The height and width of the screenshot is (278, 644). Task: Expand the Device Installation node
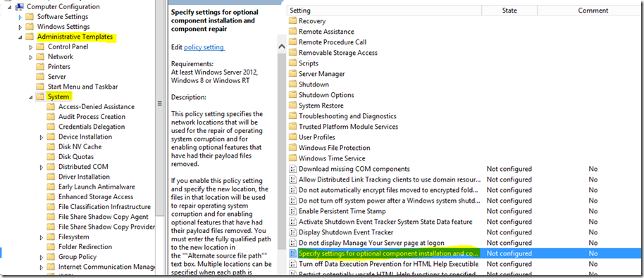42,137
